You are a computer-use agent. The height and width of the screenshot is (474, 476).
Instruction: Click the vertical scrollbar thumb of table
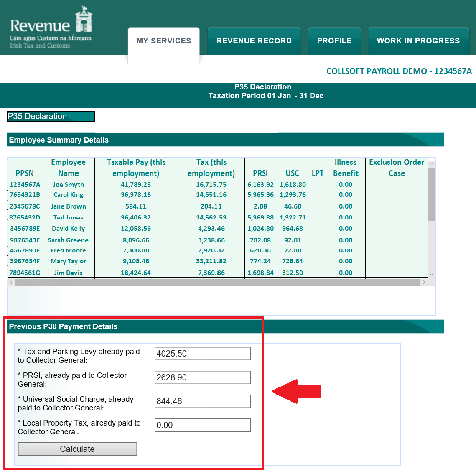coord(432,194)
